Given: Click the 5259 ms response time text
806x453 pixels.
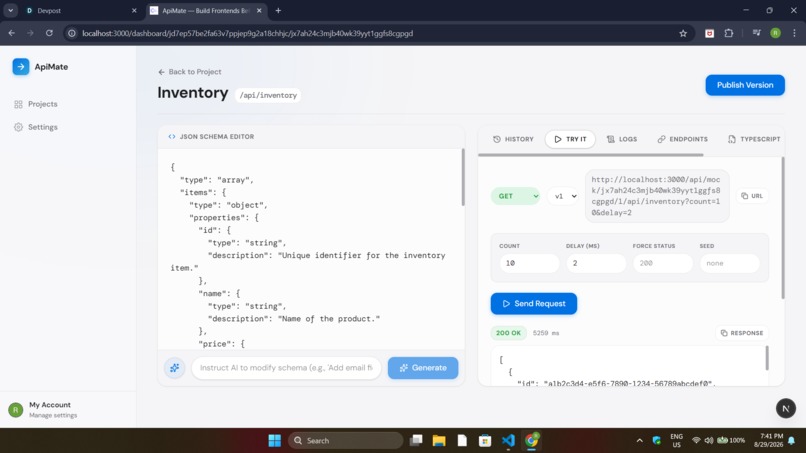Looking at the screenshot, I should [545, 333].
